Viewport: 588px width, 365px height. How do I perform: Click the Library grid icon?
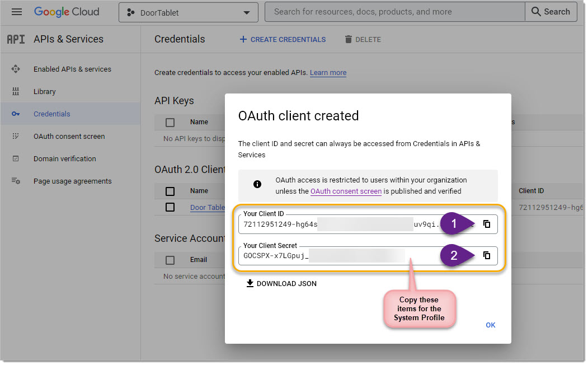point(15,92)
